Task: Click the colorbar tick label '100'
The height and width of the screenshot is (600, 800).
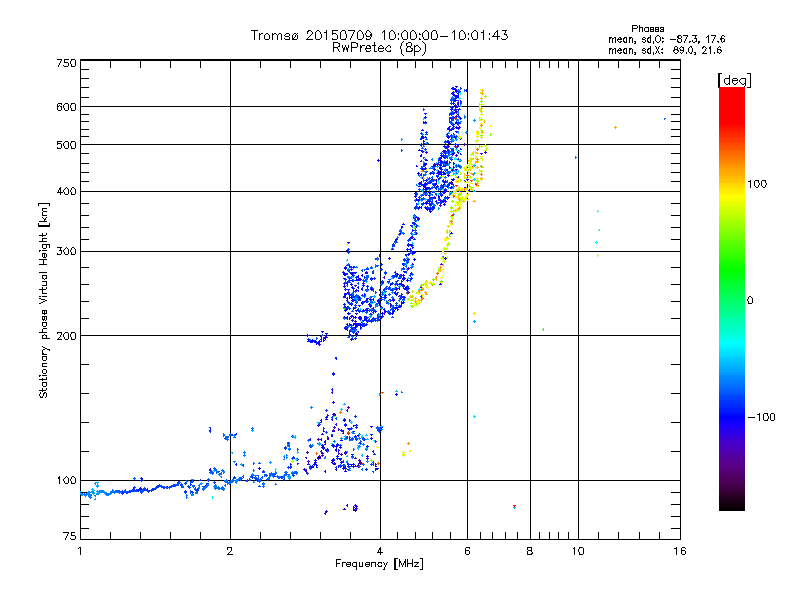Action: pyautogui.click(x=757, y=184)
